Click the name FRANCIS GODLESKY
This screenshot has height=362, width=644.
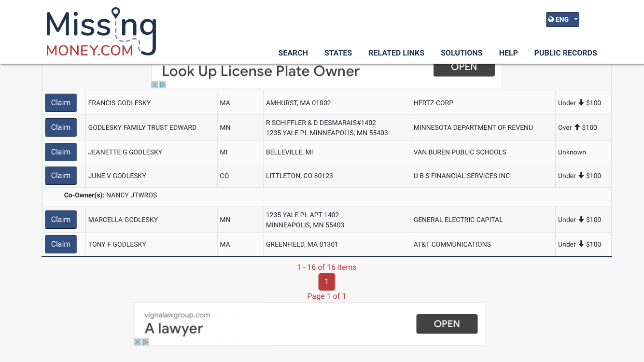click(x=119, y=103)
